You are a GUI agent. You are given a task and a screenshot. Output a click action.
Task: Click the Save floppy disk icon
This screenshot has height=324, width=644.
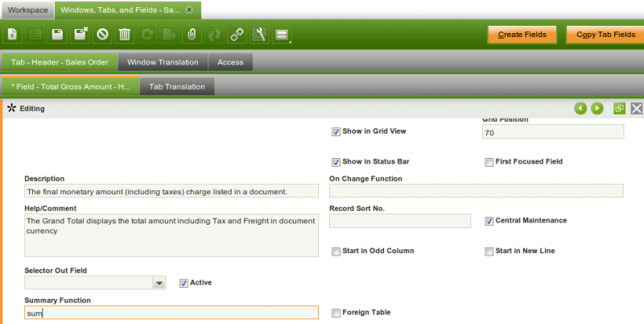pos(57,35)
